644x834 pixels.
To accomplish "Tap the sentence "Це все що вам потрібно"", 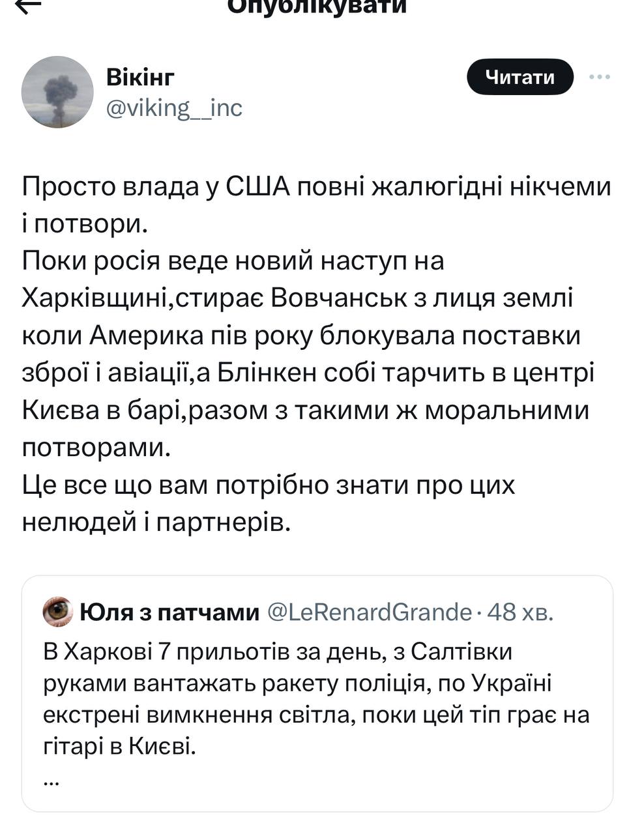I will 268,485.
